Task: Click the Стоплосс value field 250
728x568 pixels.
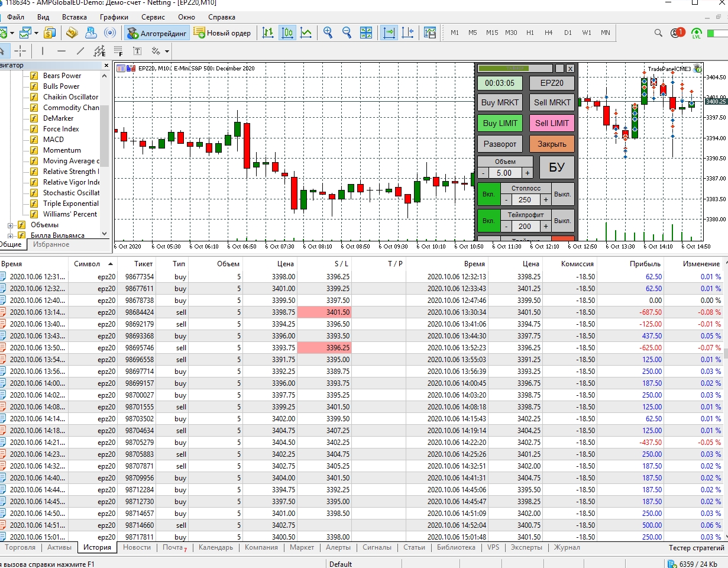Action: 526,200
